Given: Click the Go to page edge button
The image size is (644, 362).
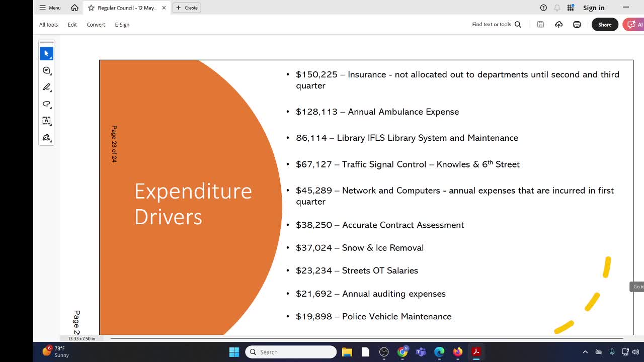Looking at the screenshot, I should pyautogui.click(x=637, y=287).
